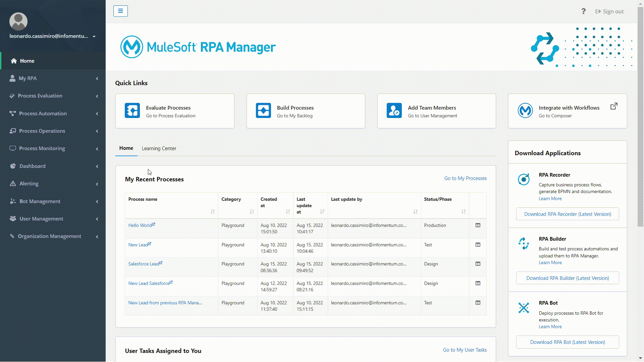Click the RPA Bot application icon
644x362 pixels.
pos(524,307)
